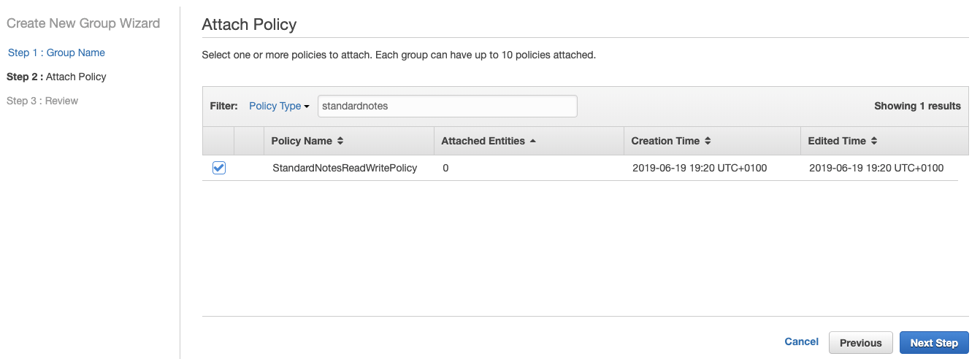Image resolution: width=980 pixels, height=359 pixels.
Task: Click the Previous button
Action: tap(860, 342)
